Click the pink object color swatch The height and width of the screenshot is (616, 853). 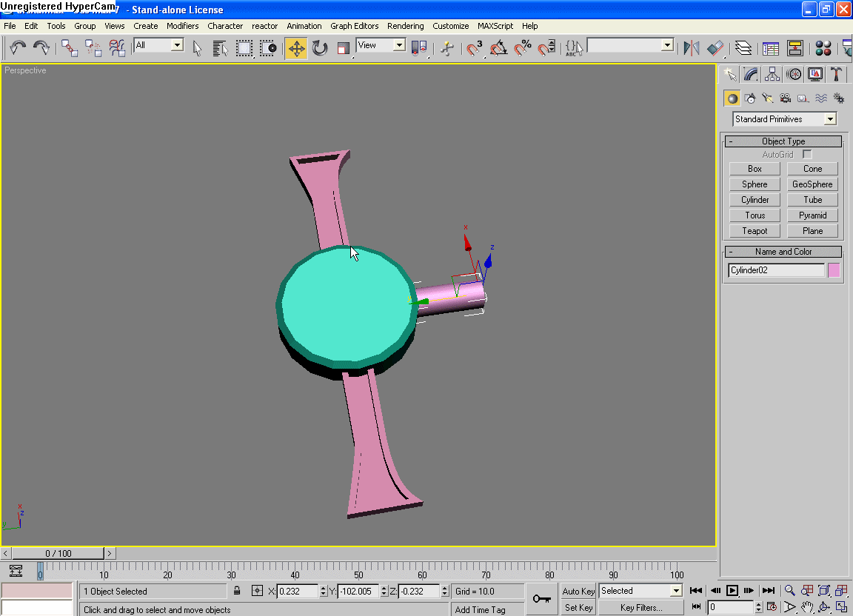coord(834,270)
